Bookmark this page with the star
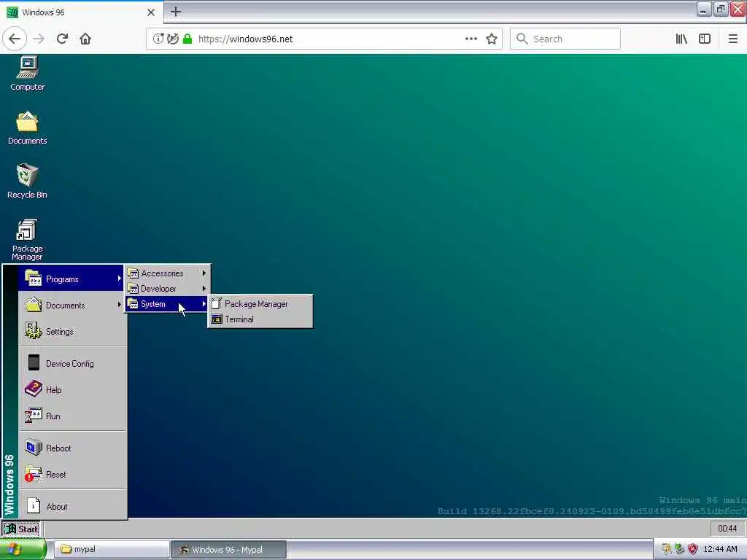The width and height of the screenshot is (747, 560). (x=492, y=39)
